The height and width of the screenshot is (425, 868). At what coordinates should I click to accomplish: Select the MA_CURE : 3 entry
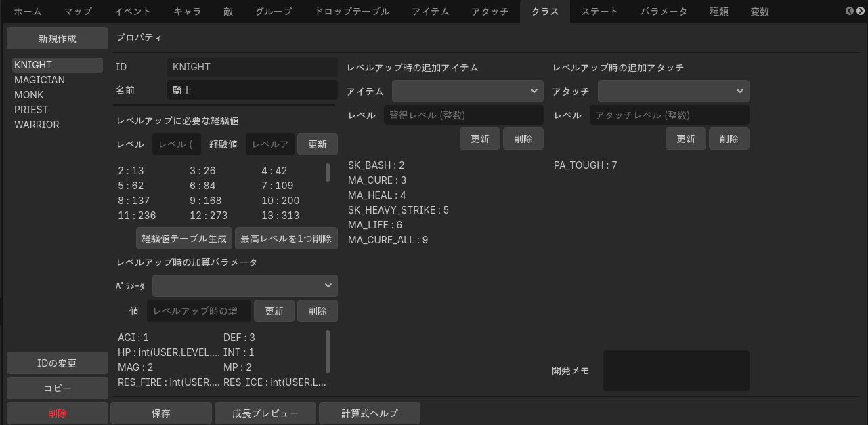point(377,180)
